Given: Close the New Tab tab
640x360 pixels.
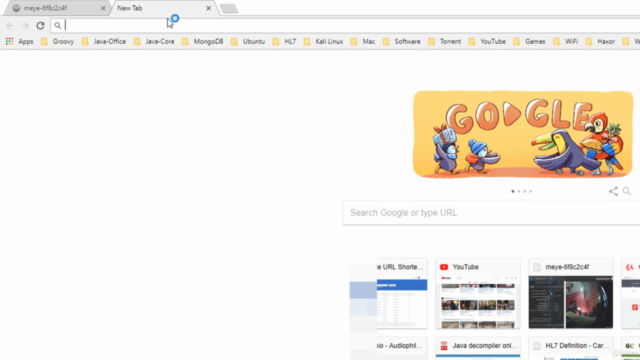Looking at the screenshot, I should tap(209, 8).
